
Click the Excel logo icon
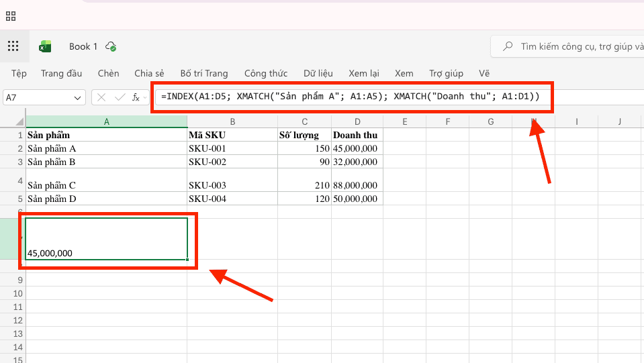(45, 46)
